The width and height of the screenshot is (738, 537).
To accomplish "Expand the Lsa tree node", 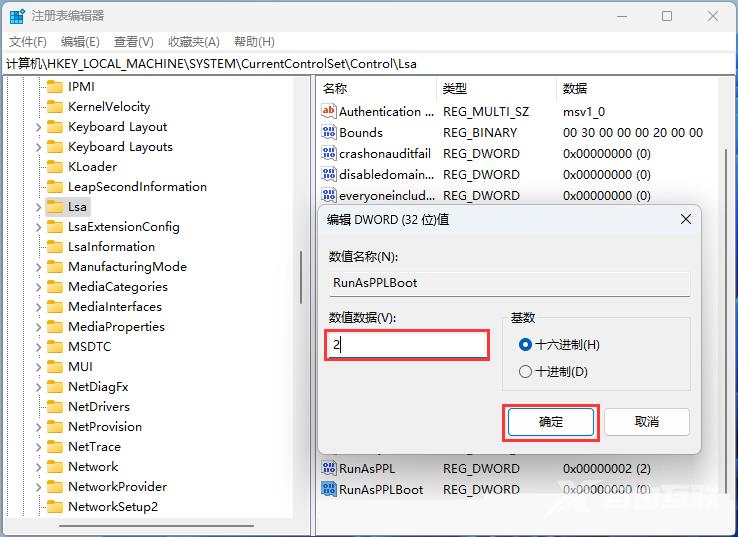I will 39,207.
